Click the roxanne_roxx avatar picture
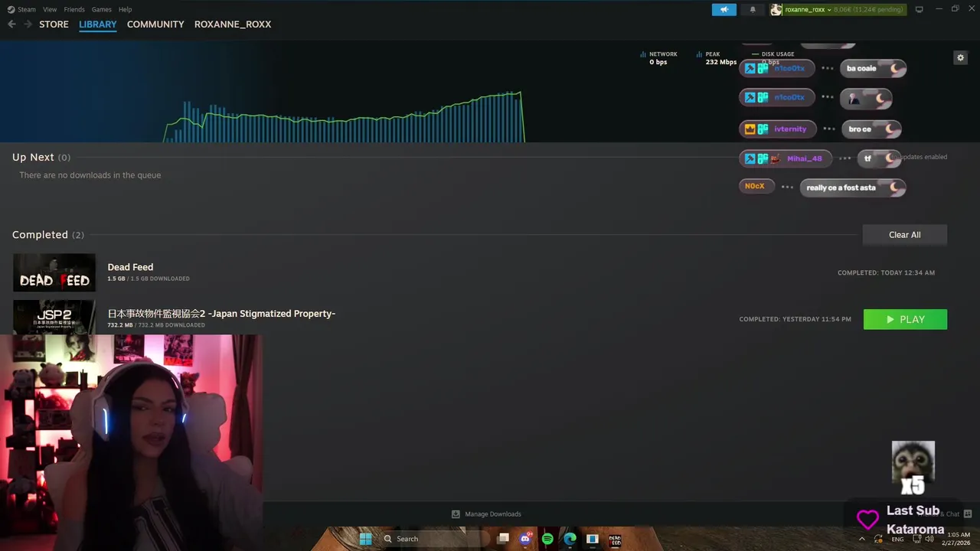The height and width of the screenshot is (551, 980). coord(776,9)
